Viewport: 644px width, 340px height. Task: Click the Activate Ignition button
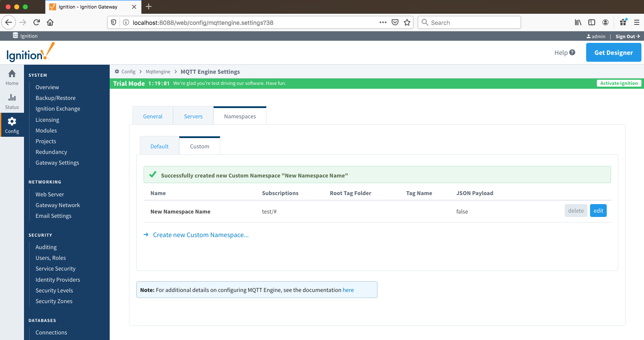619,83
